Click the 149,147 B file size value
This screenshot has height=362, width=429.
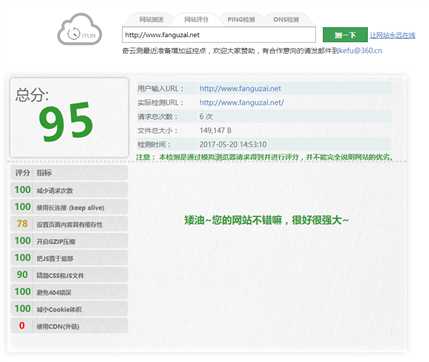(x=215, y=130)
